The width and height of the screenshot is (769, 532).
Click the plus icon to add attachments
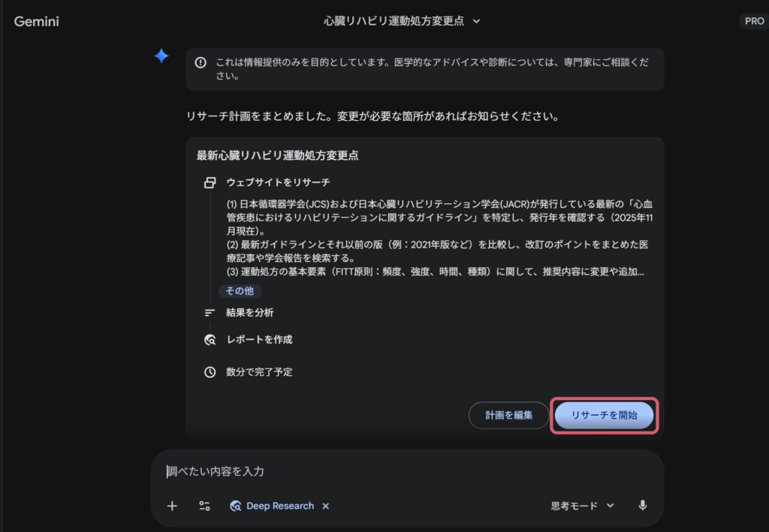click(x=172, y=506)
